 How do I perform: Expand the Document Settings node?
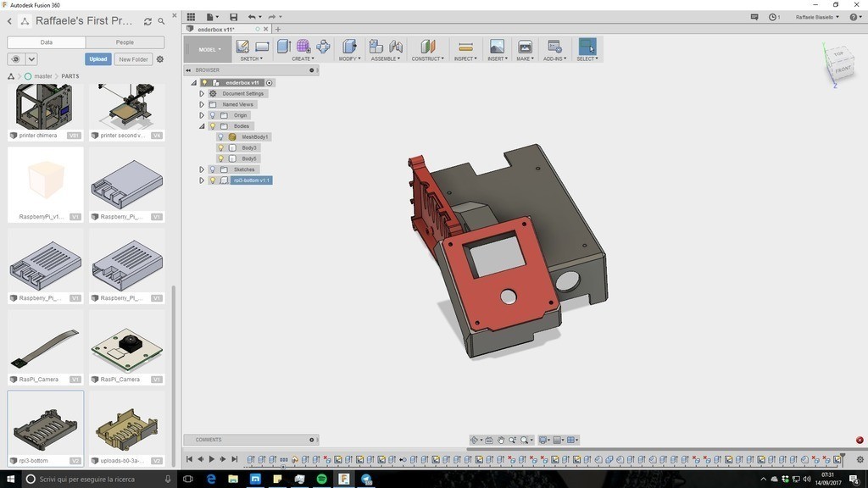point(202,93)
